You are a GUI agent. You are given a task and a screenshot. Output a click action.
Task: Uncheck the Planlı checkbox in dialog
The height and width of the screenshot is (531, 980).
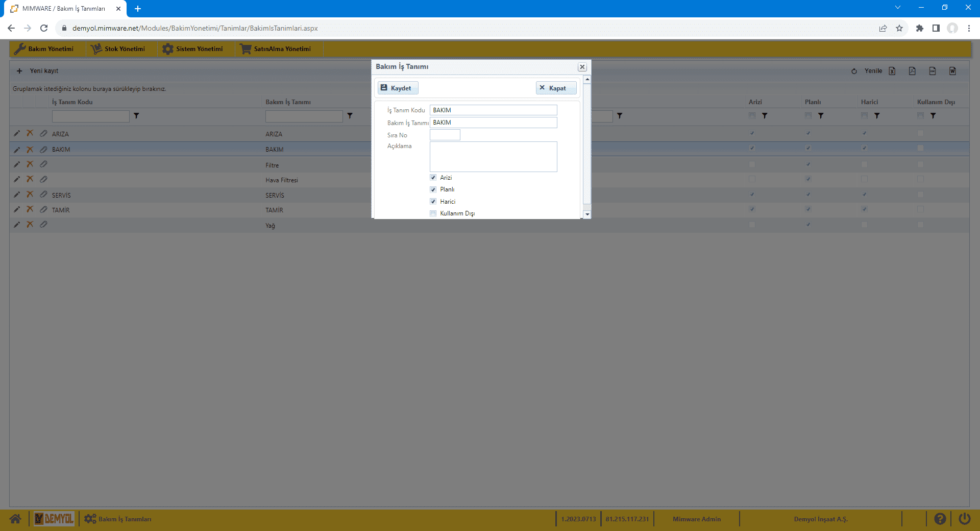click(x=433, y=189)
